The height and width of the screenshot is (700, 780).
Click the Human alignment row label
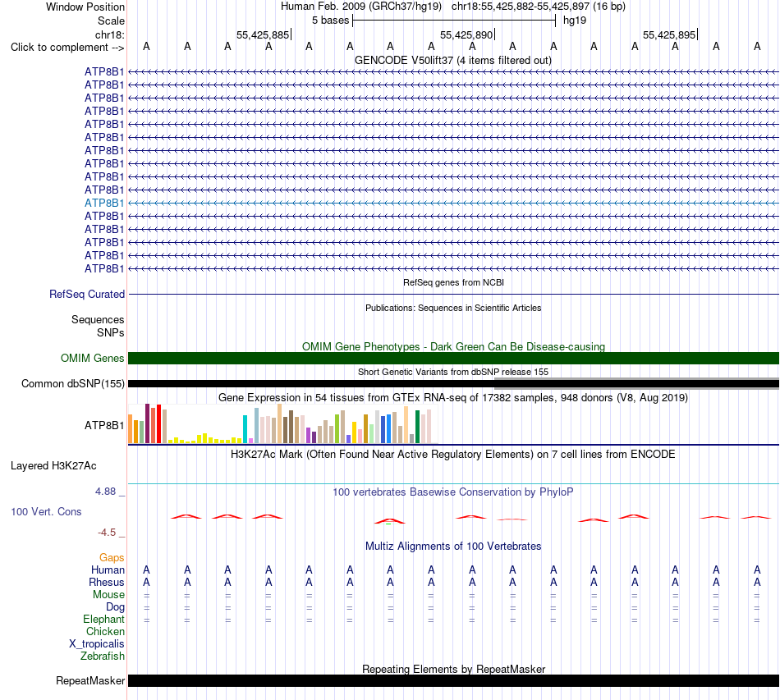point(108,570)
